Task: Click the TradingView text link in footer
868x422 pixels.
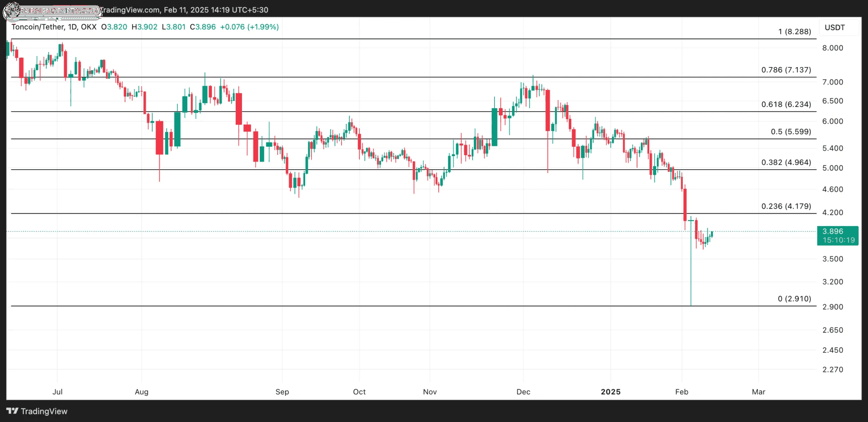Action: click(44, 411)
